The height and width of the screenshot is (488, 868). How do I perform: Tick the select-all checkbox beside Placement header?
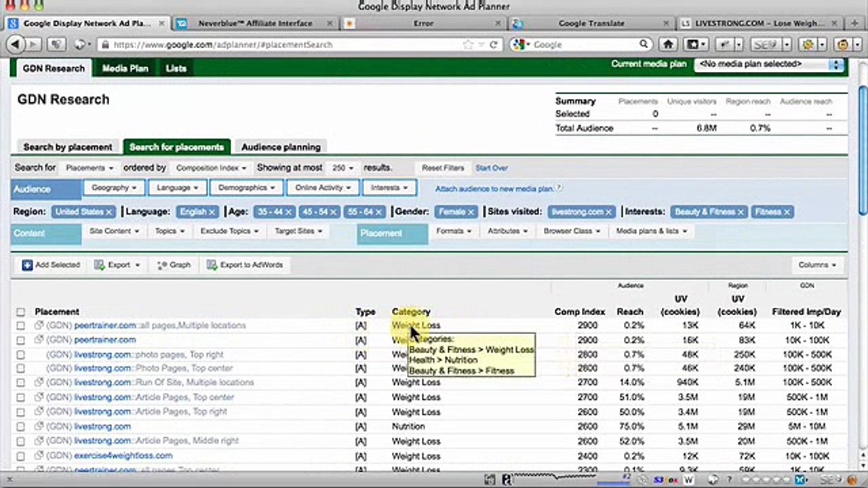pyautogui.click(x=20, y=312)
